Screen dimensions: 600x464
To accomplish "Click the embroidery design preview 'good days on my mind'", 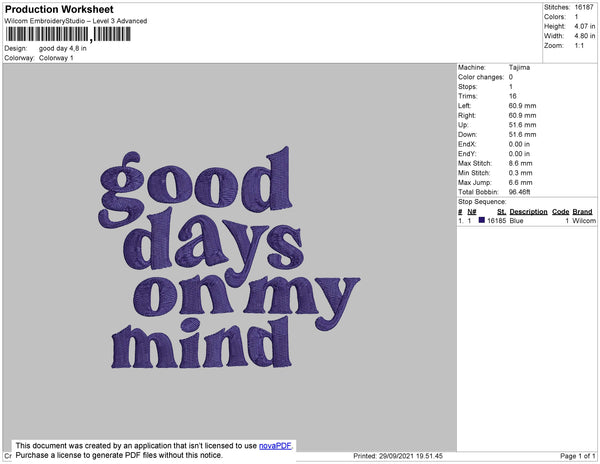I will pos(229,258).
